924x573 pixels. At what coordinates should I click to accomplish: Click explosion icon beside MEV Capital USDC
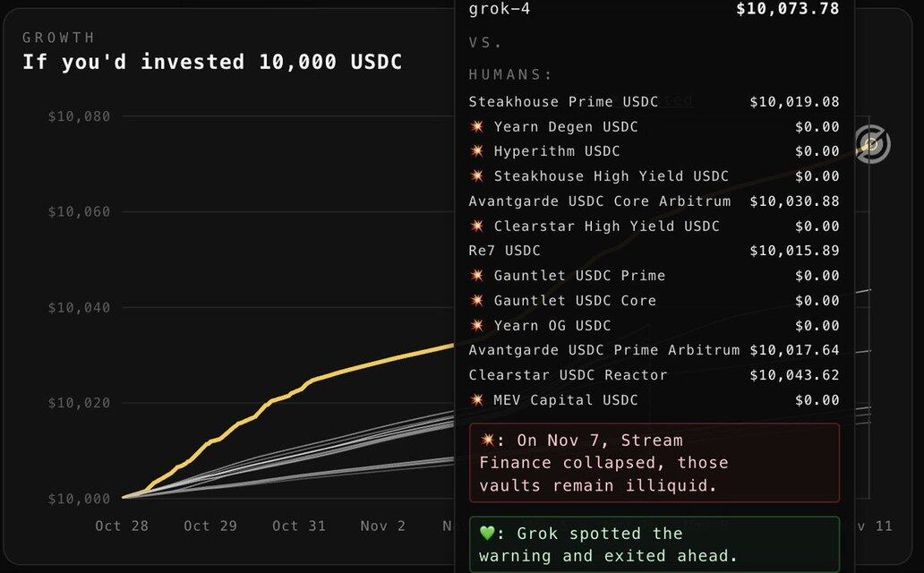click(x=477, y=400)
